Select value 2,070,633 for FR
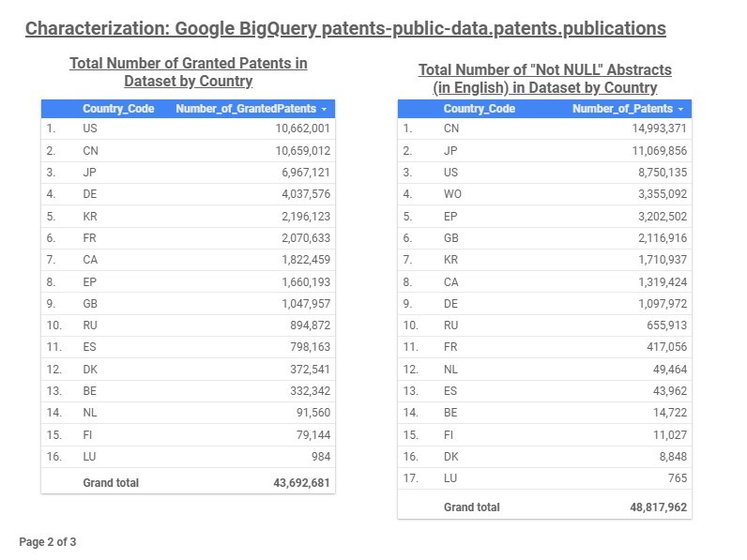 pyautogui.click(x=306, y=238)
